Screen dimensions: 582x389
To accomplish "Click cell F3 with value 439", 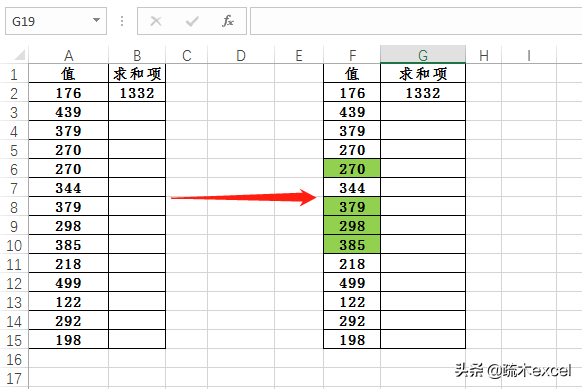I will [352, 111].
